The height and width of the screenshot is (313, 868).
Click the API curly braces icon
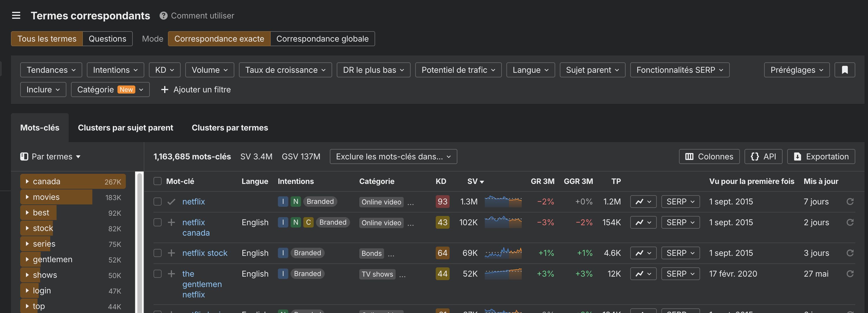click(755, 156)
